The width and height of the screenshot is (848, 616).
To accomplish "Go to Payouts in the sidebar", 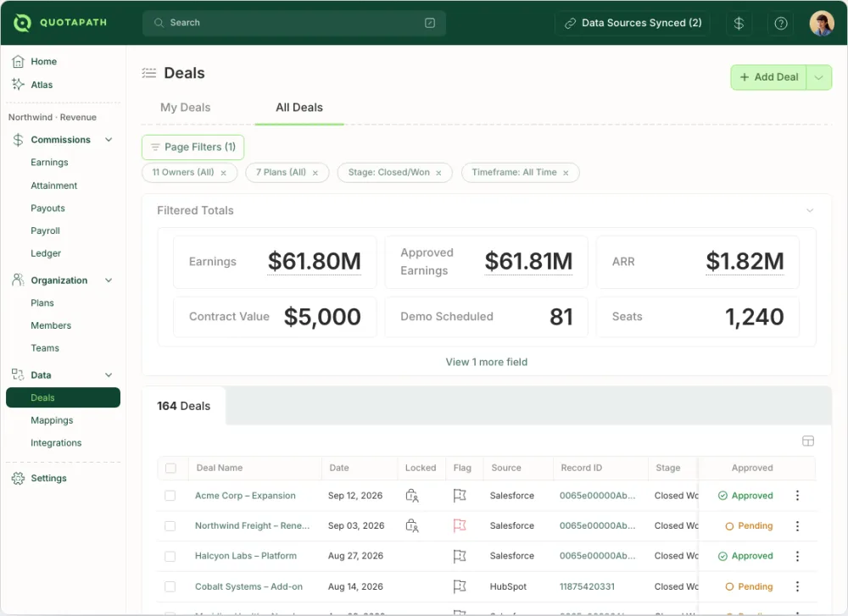I will point(47,208).
